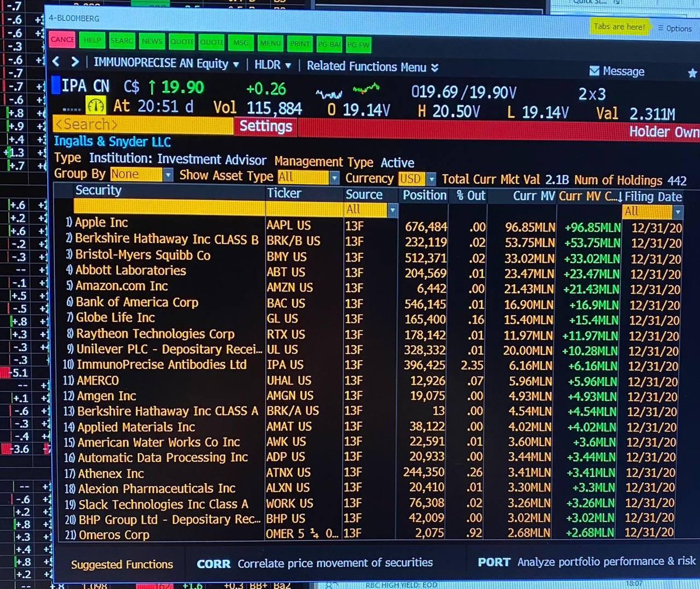Screen dimensions: 700x589
Task: Open the HLDR function dropdown
Action: 272,65
